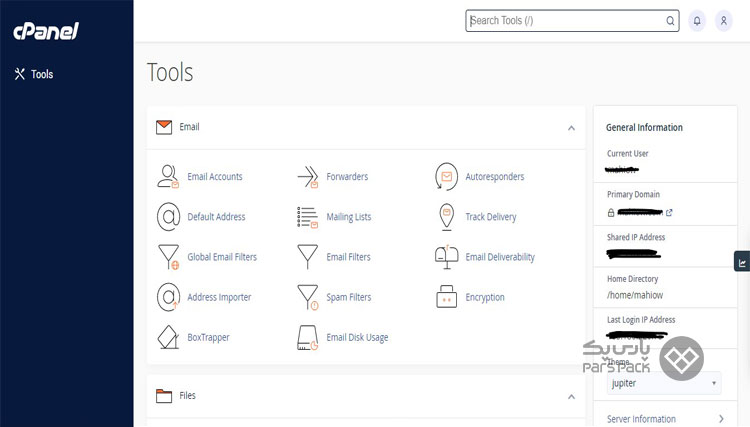Click the Forwarders arrow icon

coord(308,176)
